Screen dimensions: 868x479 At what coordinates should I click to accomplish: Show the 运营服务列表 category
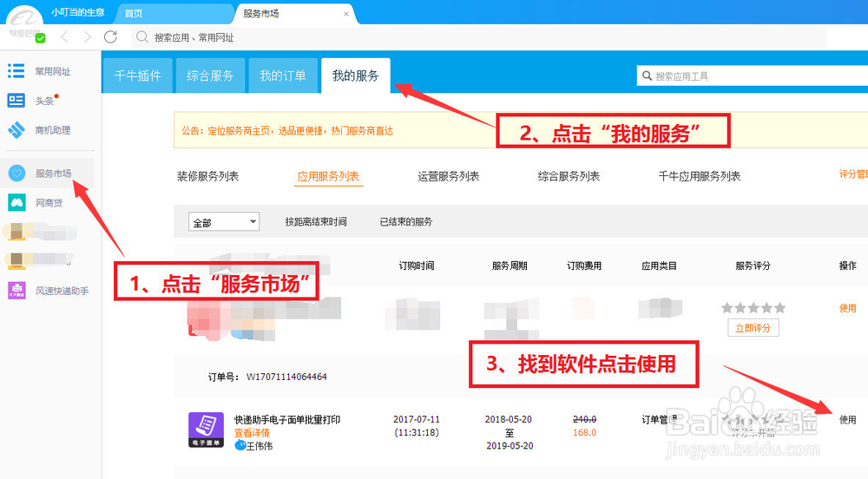449,176
